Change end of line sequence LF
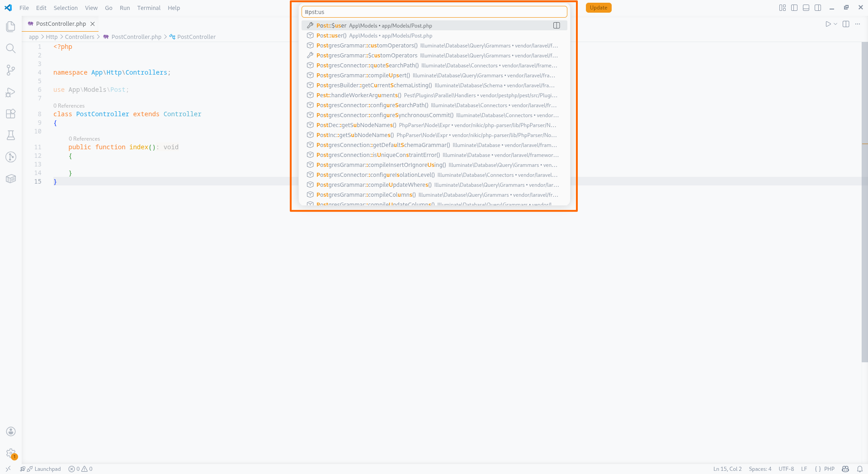 point(804,469)
